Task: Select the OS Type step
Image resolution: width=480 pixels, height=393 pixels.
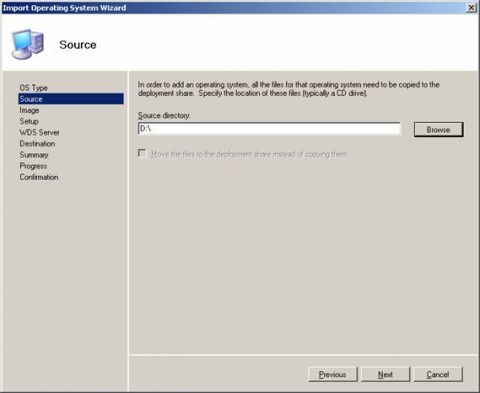Action: (x=33, y=88)
